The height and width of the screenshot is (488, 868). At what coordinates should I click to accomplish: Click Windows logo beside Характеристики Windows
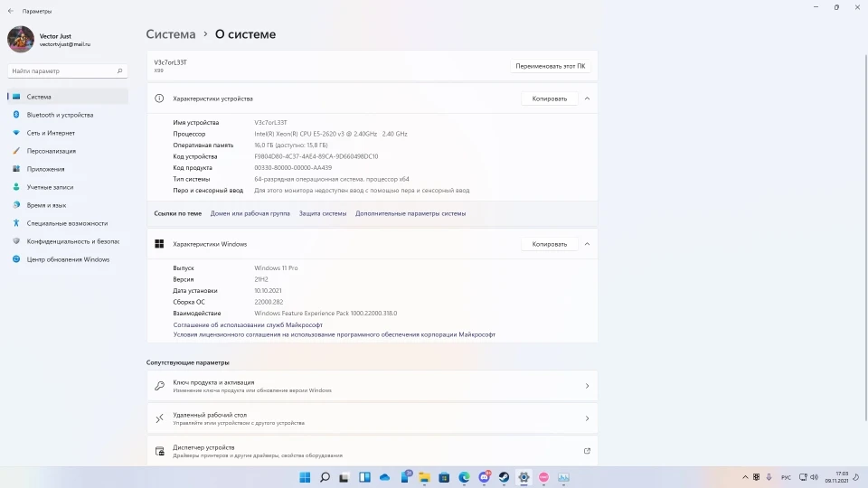[x=159, y=244]
